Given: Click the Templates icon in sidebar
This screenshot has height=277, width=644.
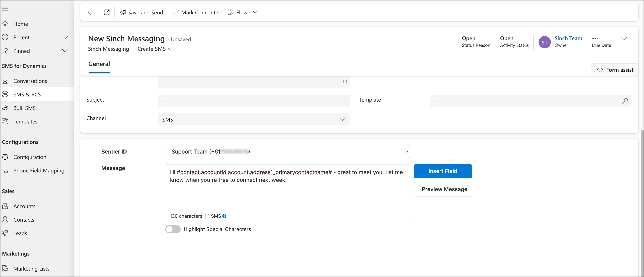Looking at the screenshot, I should point(5,121).
